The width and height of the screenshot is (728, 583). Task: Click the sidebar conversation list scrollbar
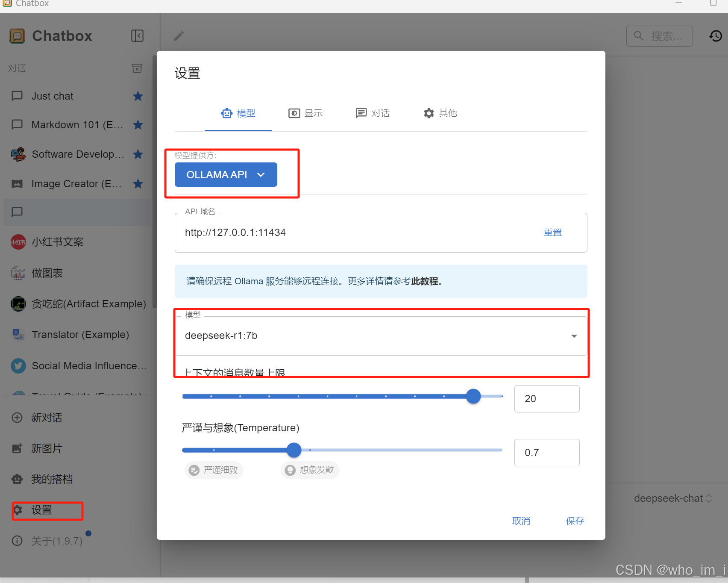pos(154,182)
